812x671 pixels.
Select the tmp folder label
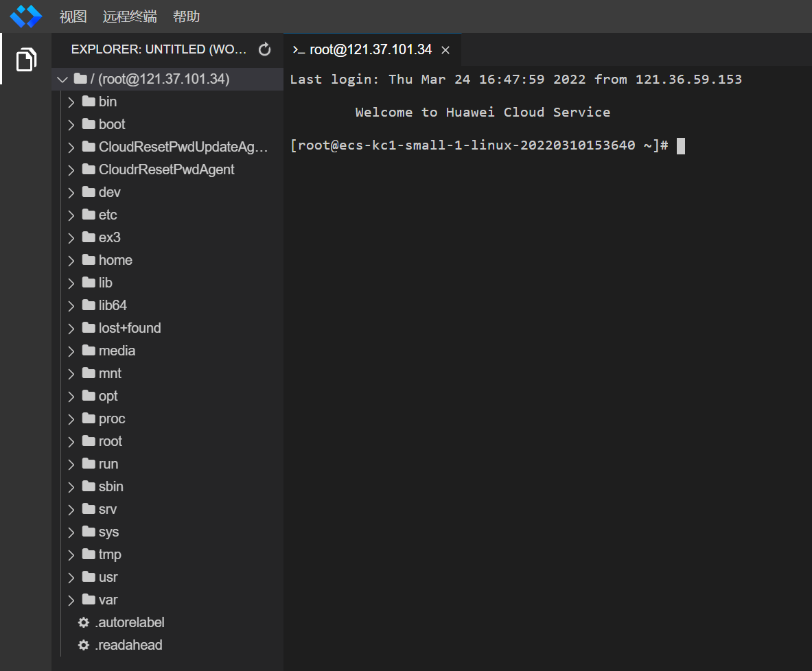tap(110, 554)
